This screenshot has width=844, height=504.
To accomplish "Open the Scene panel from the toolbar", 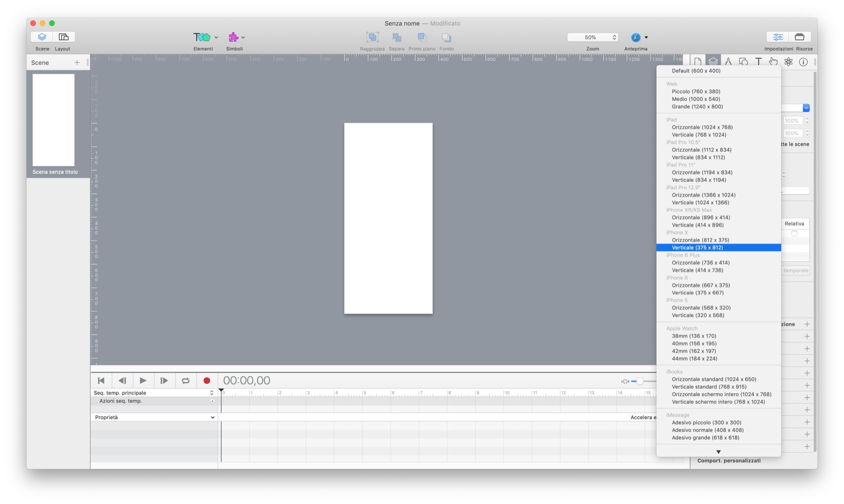I will (x=42, y=37).
